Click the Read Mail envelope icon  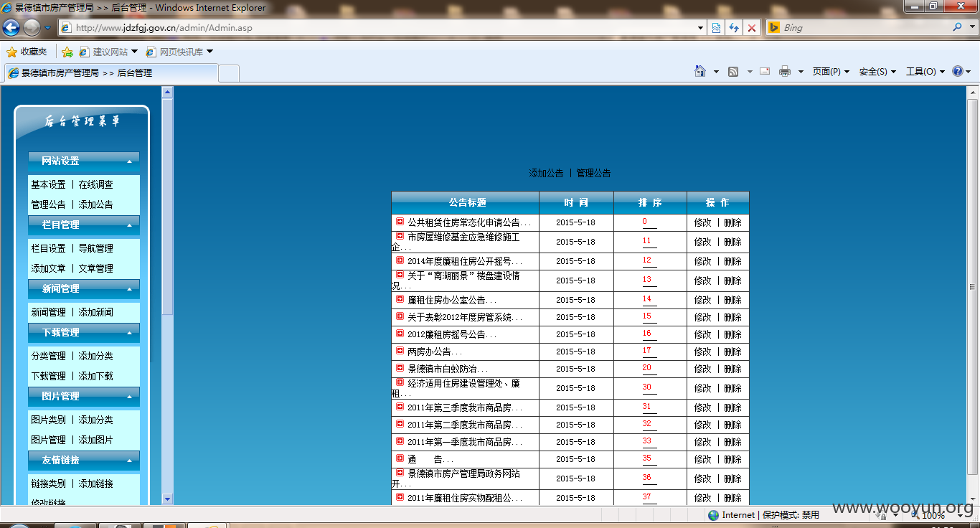(765, 71)
